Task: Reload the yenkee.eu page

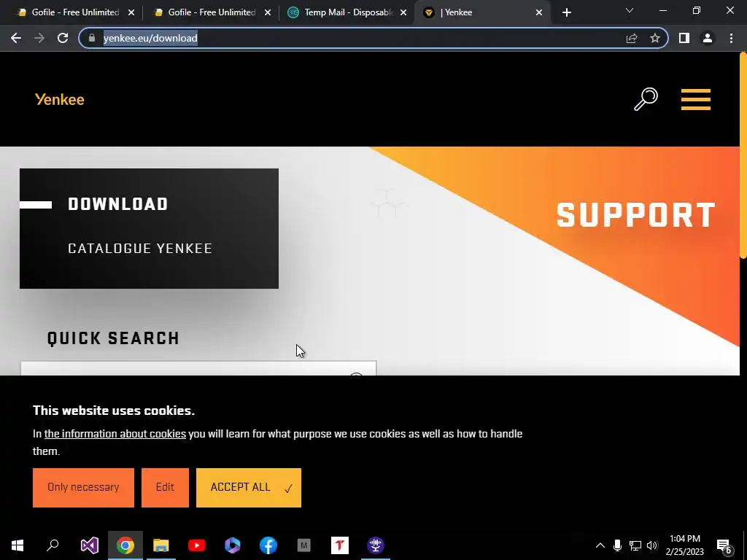Action: click(63, 38)
